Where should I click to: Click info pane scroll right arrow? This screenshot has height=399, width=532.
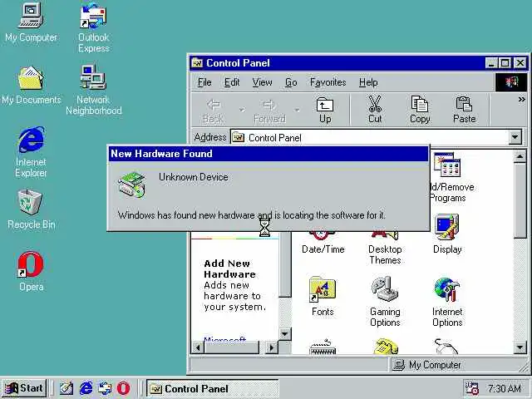coord(272,347)
